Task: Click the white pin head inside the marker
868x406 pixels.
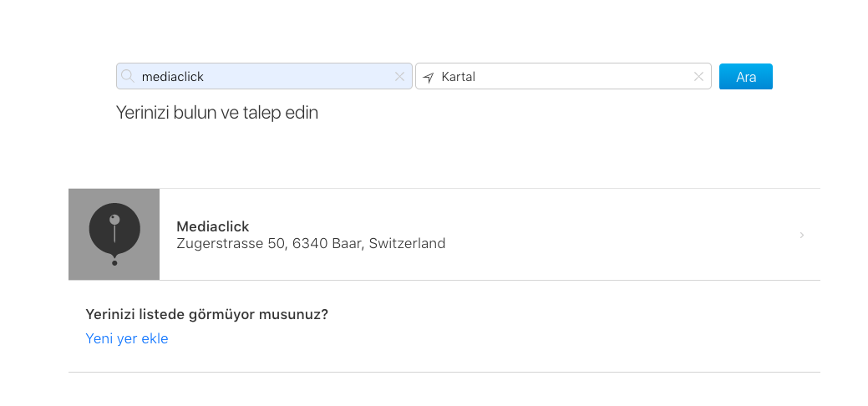Action: click(x=114, y=220)
